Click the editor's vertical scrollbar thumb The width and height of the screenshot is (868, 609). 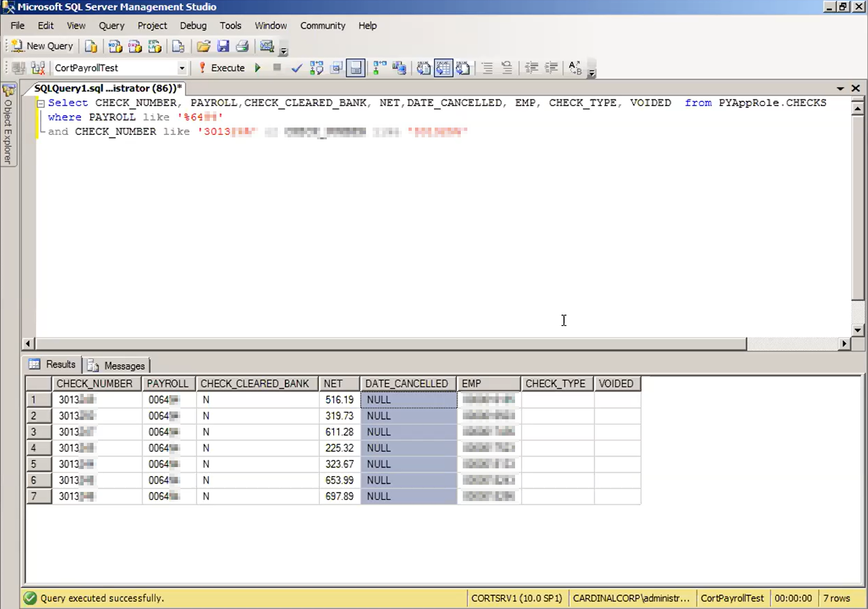click(858, 208)
